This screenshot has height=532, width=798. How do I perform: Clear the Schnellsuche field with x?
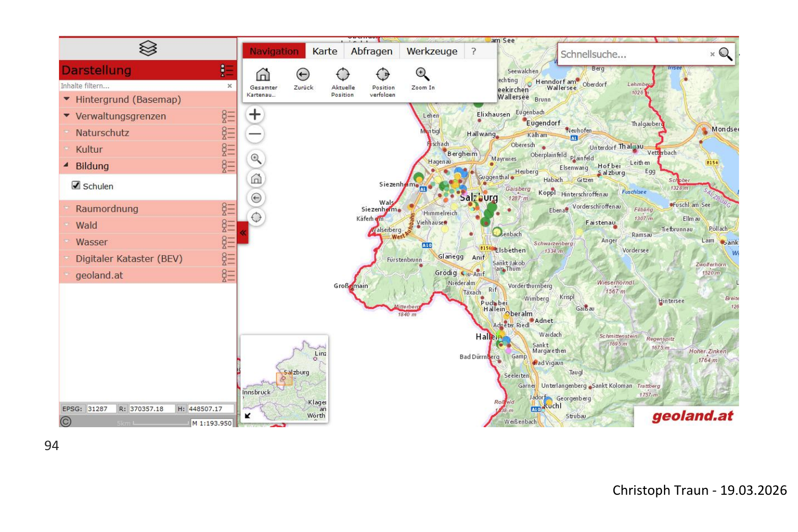point(712,54)
